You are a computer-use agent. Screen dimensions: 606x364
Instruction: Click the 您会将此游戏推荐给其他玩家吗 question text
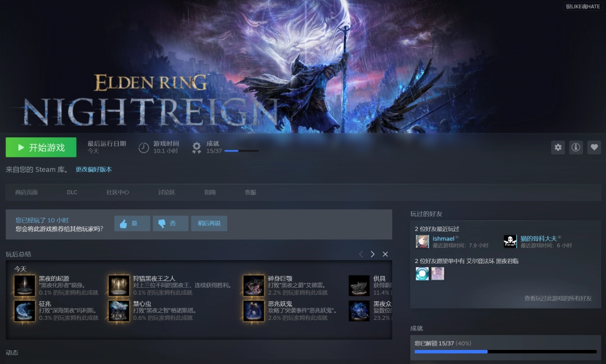pos(59,229)
